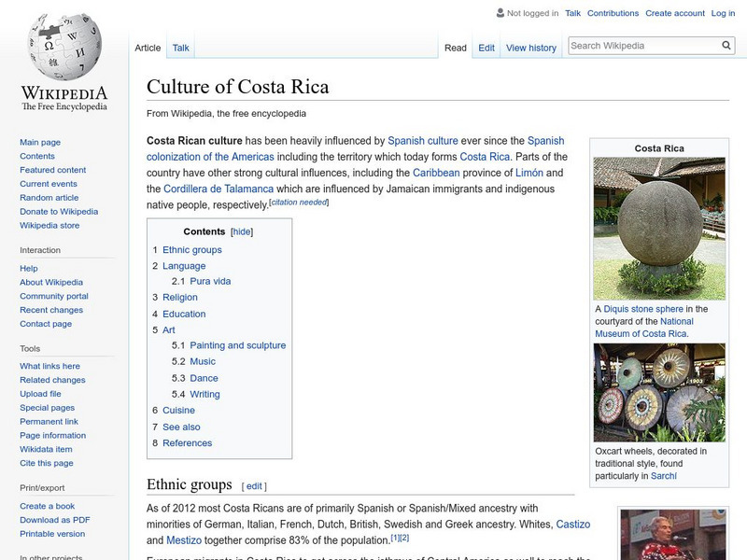Open the Caribbean link

tap(436, 173)
